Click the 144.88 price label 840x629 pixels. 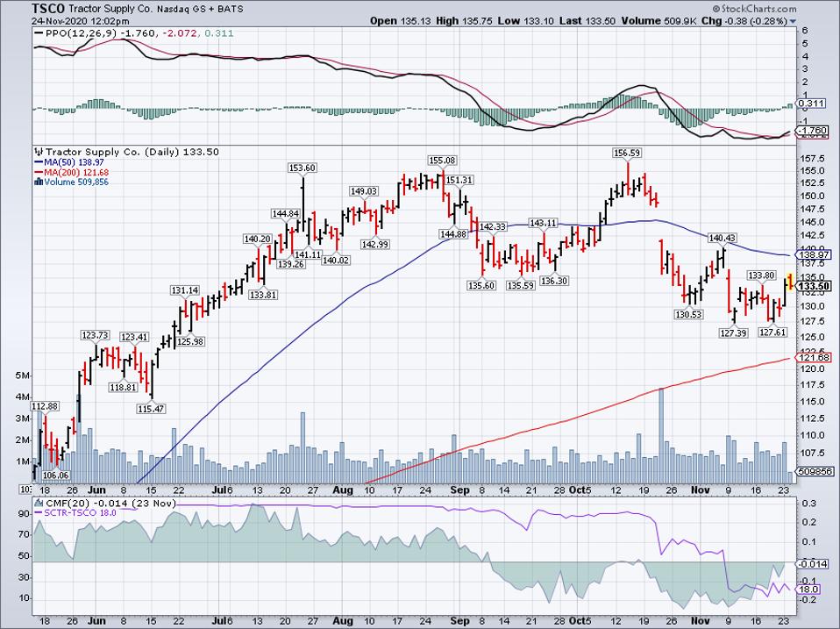(x=453, y=233)
